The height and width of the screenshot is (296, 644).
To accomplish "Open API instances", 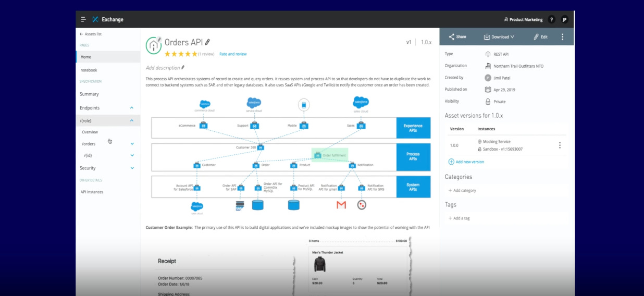I will pos(92,192).
